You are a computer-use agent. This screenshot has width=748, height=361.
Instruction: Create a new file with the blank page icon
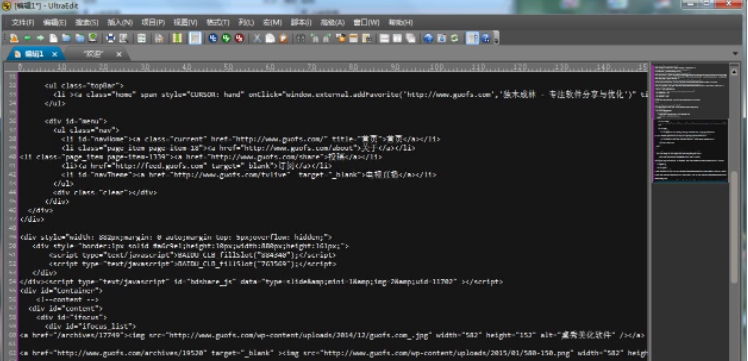53,38
